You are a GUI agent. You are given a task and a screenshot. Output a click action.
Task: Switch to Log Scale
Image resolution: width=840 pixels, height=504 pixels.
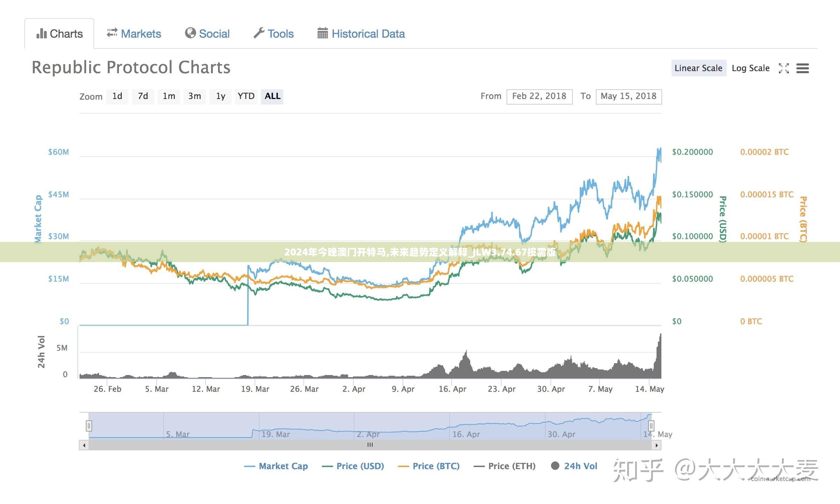751,68
